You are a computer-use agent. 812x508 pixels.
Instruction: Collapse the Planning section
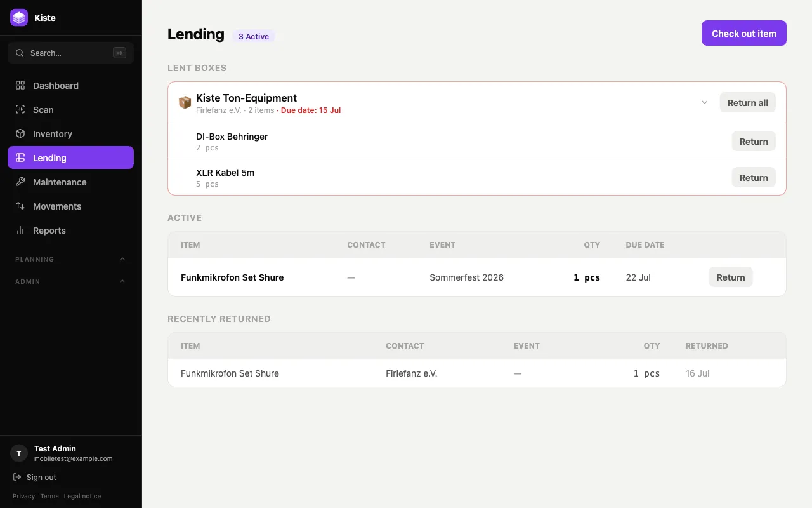(122, 259)
